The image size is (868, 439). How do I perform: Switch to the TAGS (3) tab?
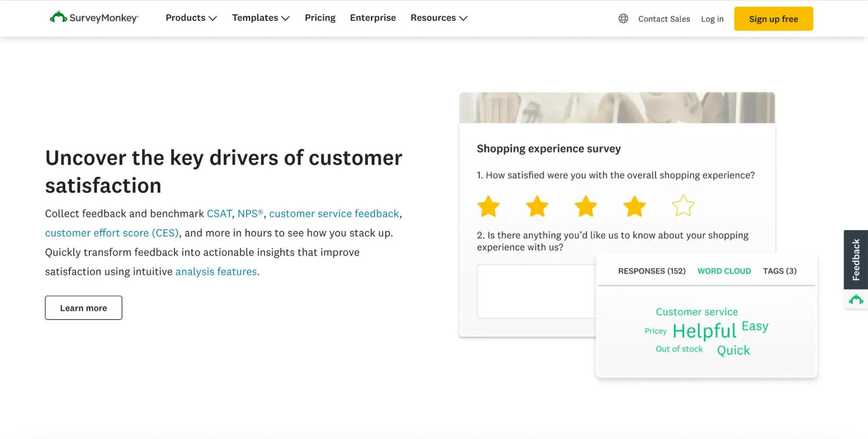(x=779, y=271)
